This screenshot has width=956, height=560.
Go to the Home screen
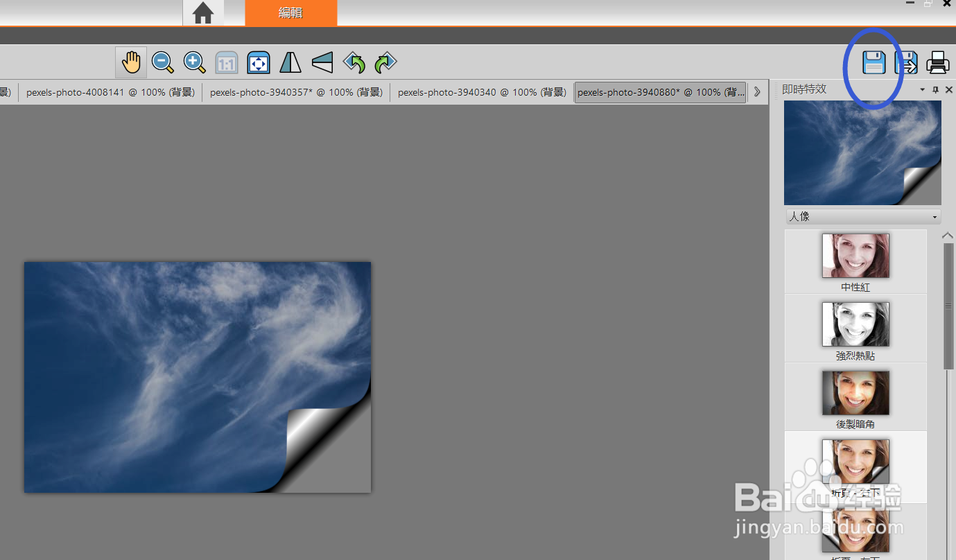tap(203, 13)
